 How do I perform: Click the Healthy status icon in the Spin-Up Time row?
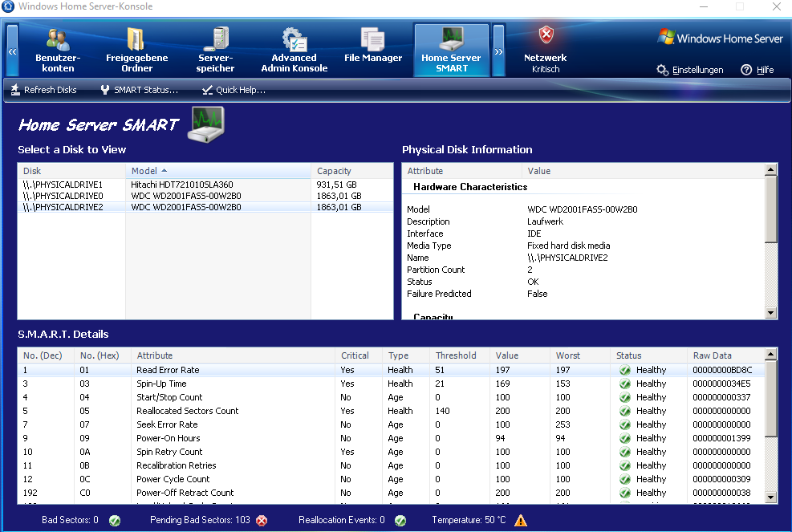click(625, 384)
